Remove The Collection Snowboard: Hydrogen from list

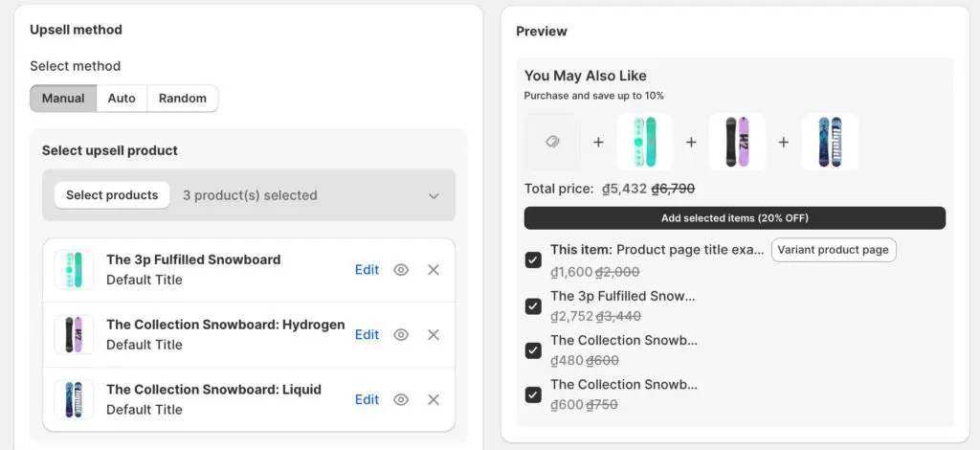click(x=434, y=335)
